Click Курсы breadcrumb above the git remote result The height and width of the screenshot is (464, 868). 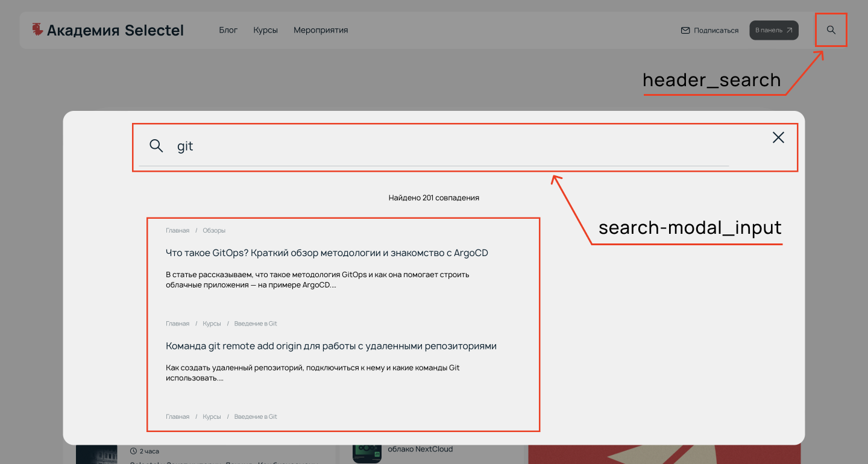(x=212, y=324)
